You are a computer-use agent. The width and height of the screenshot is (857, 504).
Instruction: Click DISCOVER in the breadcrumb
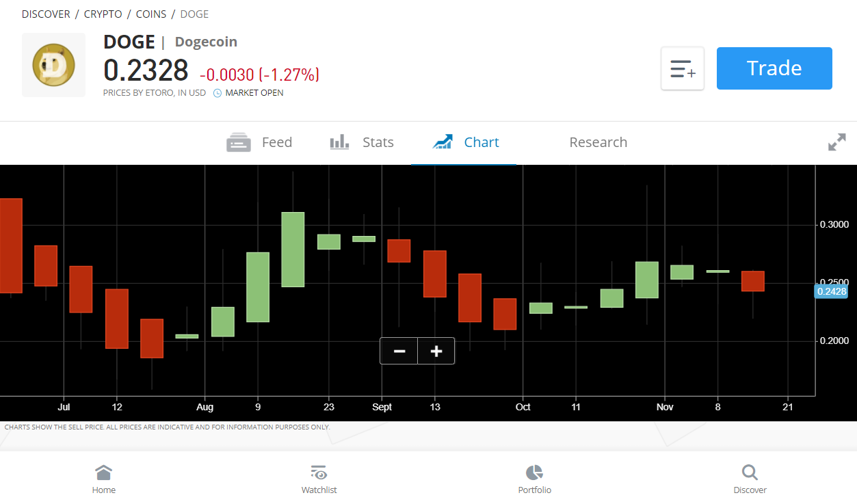click(x=46, y=14)
